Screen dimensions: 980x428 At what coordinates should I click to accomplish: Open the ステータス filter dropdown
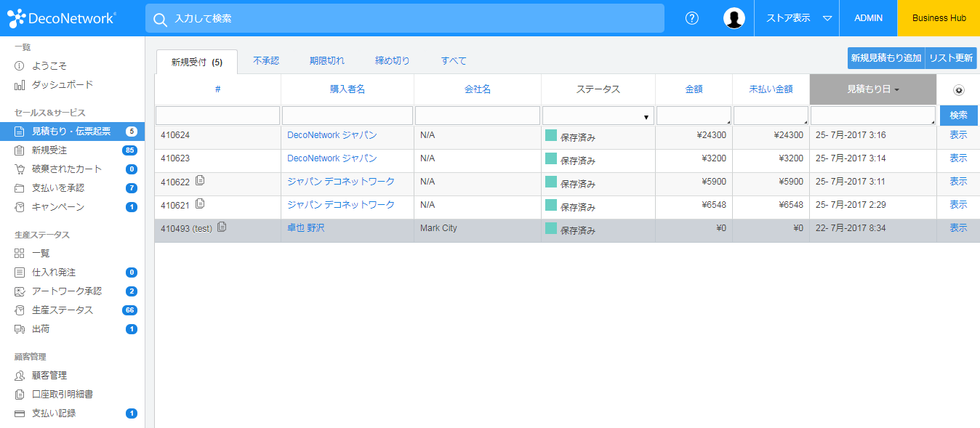tap(598, 116)
